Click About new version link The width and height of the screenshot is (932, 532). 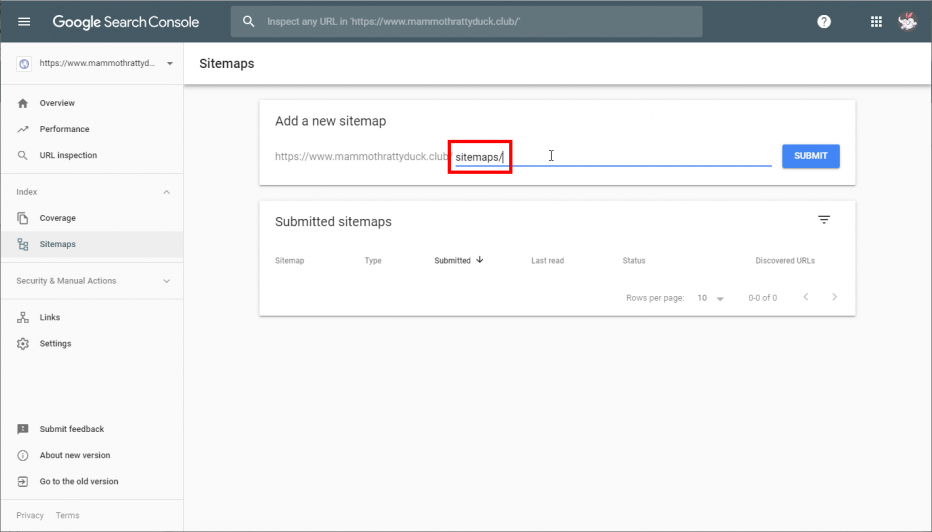(75, 455)
